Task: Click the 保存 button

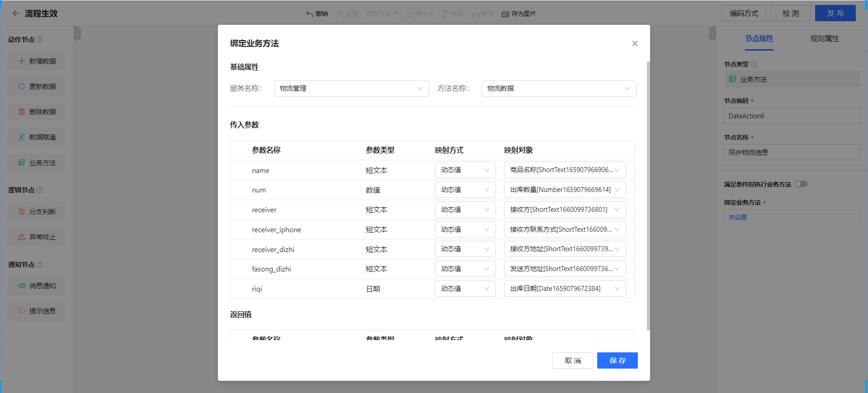Action: (x=618, y=360)
